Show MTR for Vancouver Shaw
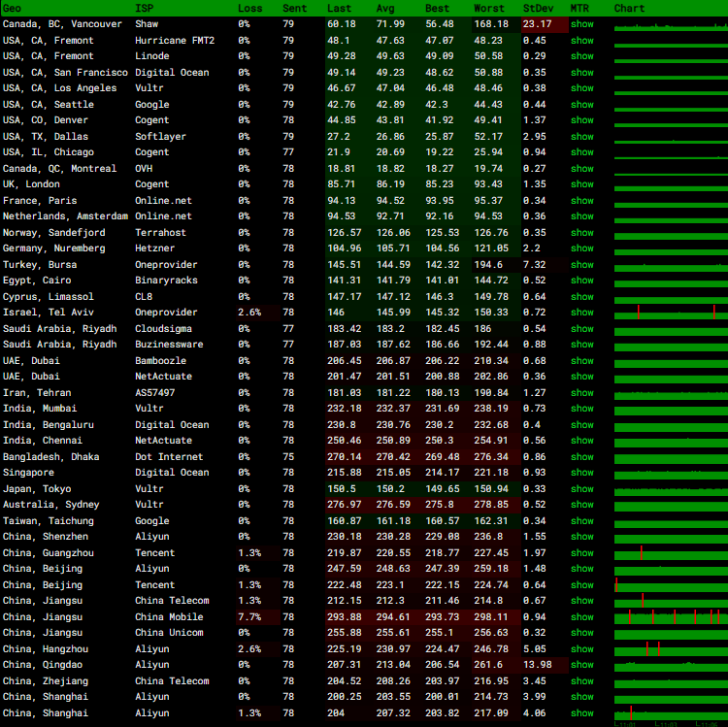 coord(582,24)
